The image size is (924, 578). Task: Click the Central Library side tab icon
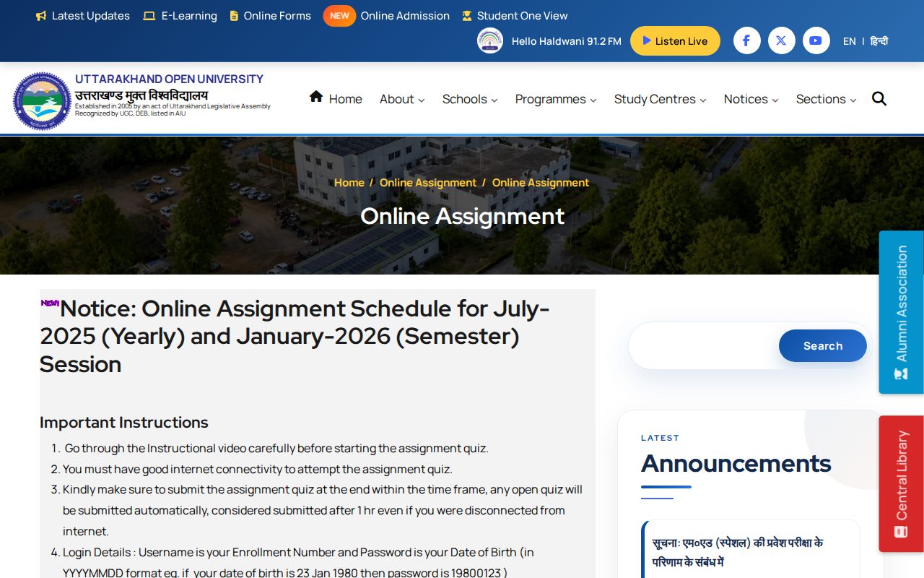tap(901, 532)
